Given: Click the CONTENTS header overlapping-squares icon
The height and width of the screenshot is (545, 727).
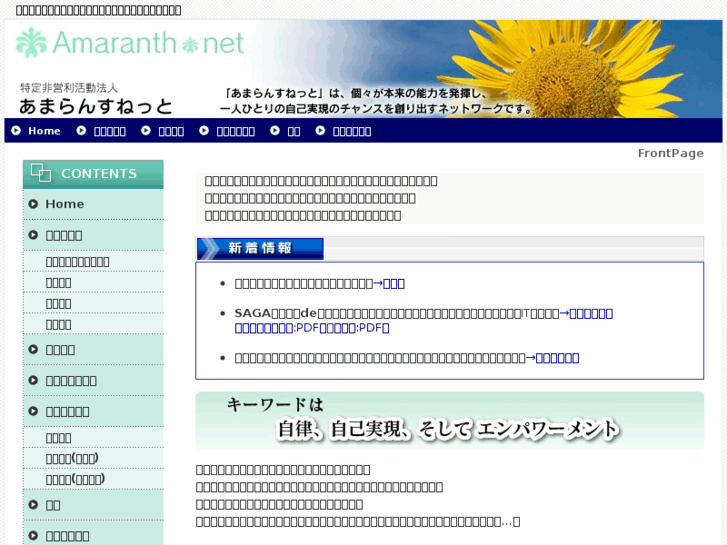Looking at the screenshot, I should pyautogui.click(x=41, y=173).
